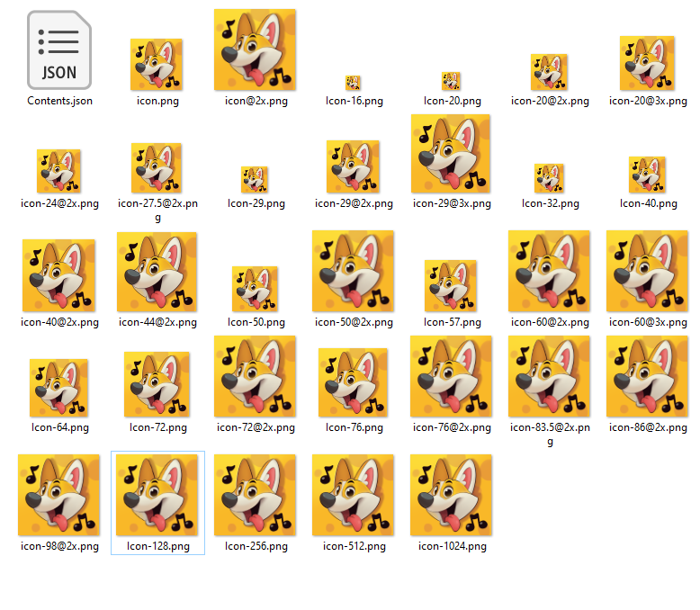Click the icon-20@2x.png file name

click(x=550, y=101)
